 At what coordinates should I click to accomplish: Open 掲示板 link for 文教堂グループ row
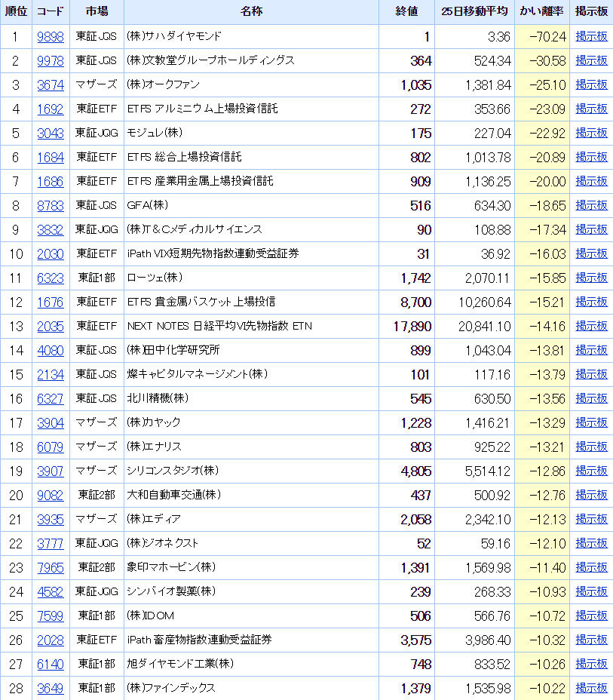click(x=592, y=60)
